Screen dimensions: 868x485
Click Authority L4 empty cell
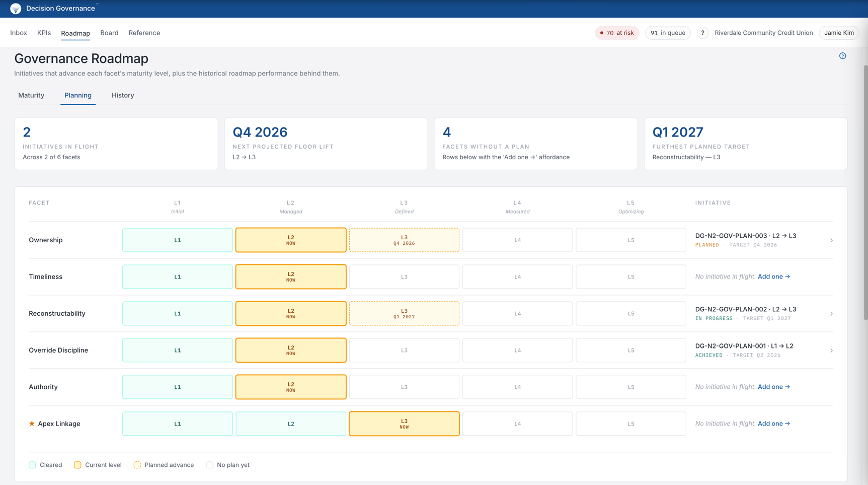pos(517,387)
